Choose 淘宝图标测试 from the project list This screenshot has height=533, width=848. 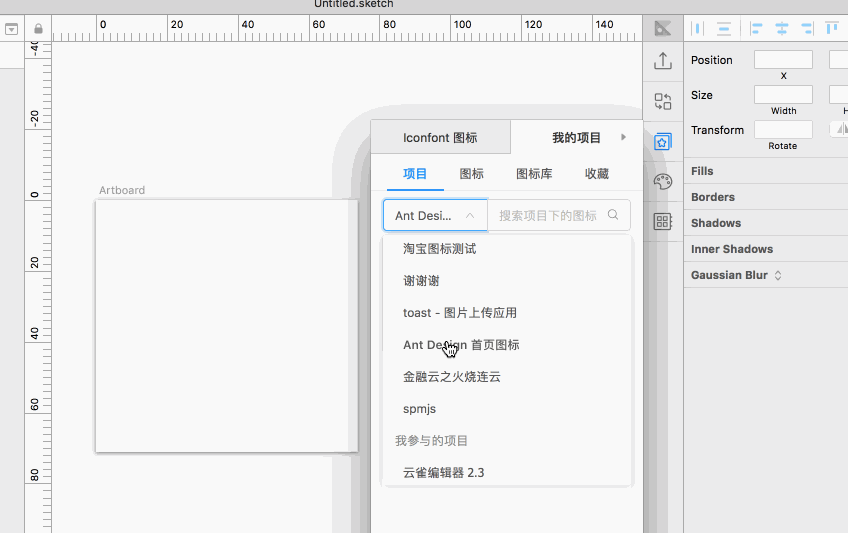point(507,249)
